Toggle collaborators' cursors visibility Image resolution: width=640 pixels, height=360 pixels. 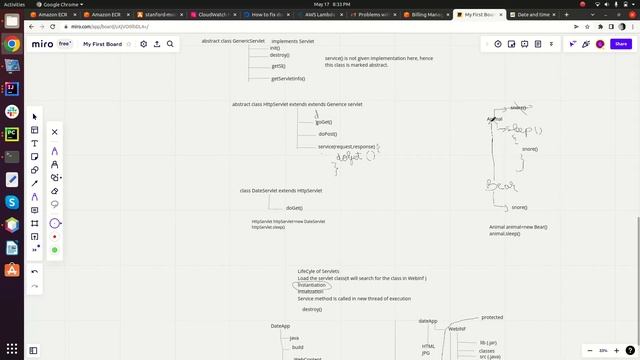pyautogui.click(x=573, y=44)
